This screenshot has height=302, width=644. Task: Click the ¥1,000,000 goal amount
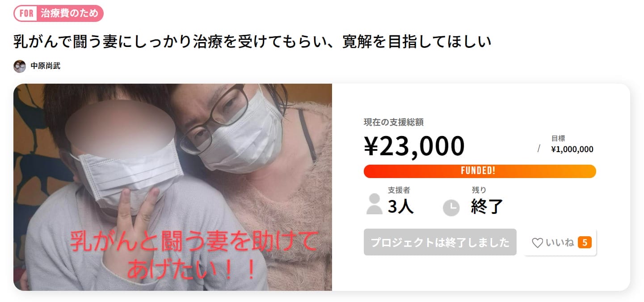(572, 149)
